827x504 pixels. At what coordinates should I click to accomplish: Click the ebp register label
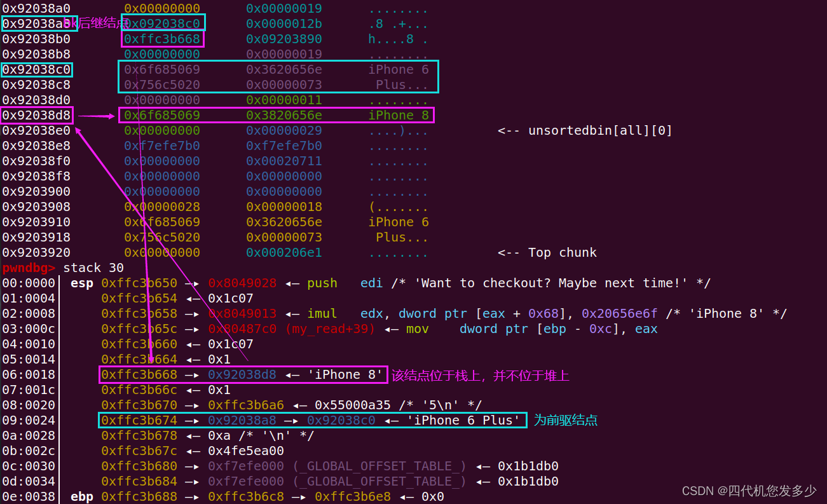point(82,496)
